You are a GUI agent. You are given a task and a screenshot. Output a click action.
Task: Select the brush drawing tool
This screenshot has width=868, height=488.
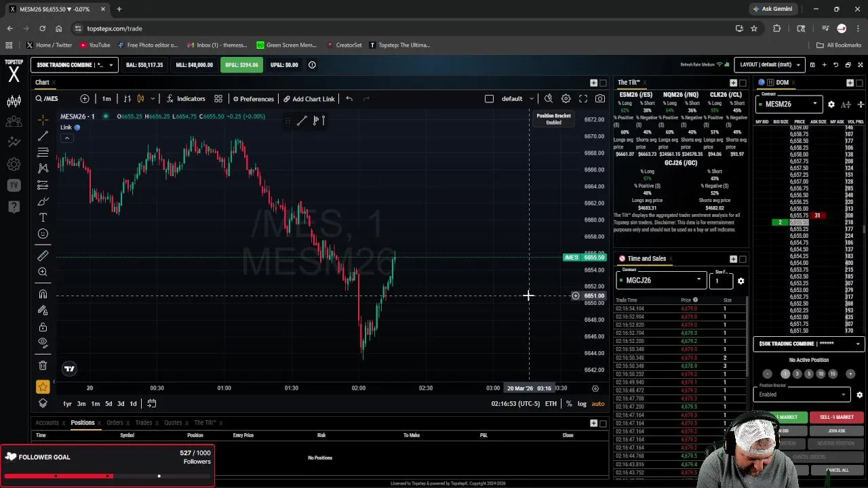click(x=43, y=201)
